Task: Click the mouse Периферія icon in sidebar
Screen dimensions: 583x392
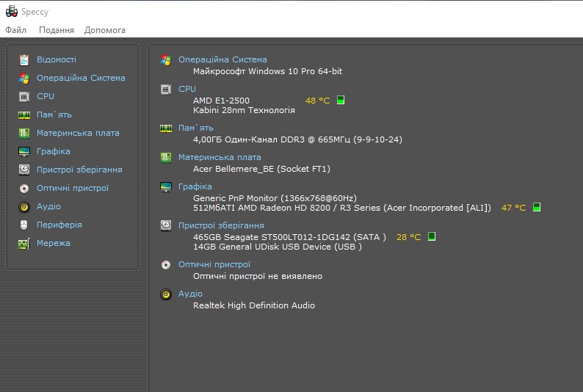Action: point(24,225)
